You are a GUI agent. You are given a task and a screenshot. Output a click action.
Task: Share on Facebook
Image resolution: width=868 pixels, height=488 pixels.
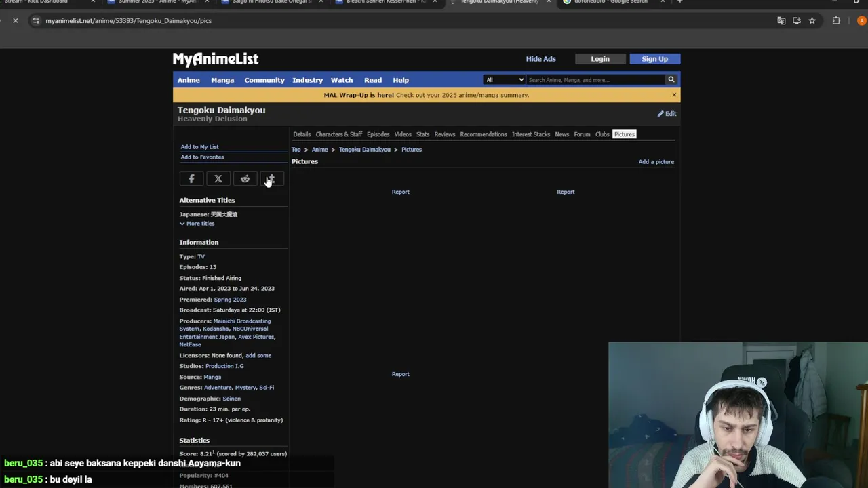191,179
